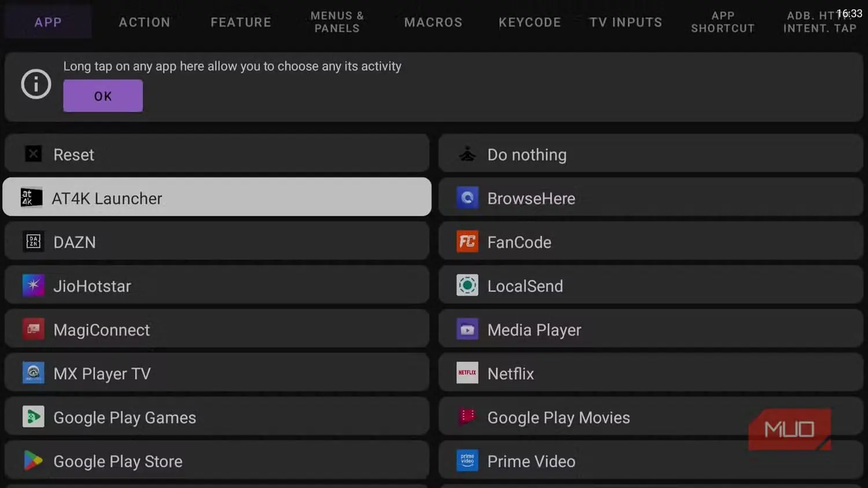Select the Reset label
Viewport: 868px width, 488px height.
point(73,154)
